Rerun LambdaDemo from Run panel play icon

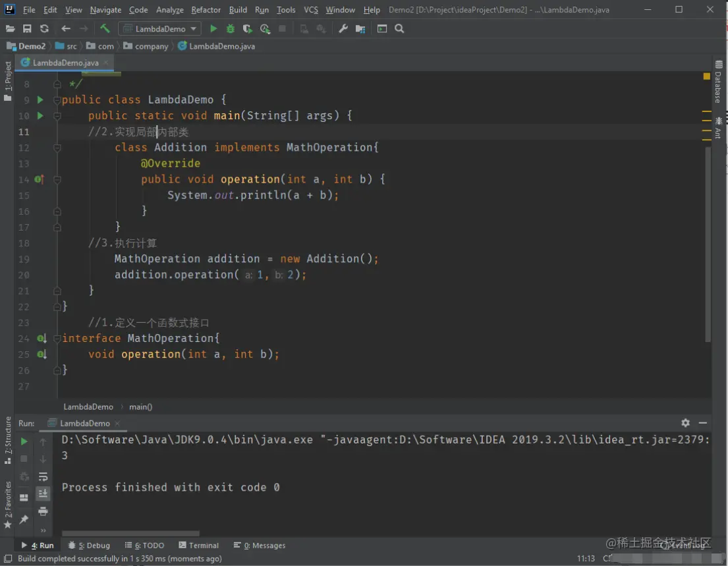(x=24, y=441)
